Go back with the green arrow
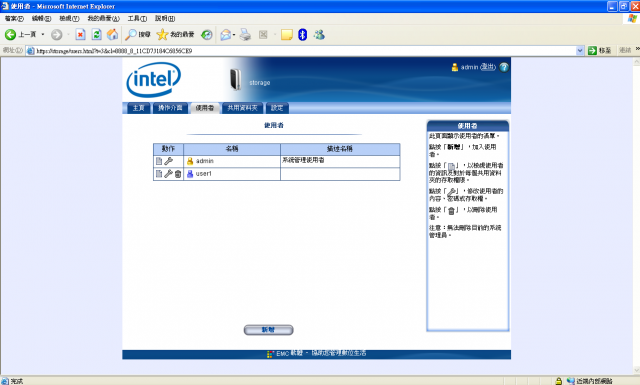 pos(10,35)
